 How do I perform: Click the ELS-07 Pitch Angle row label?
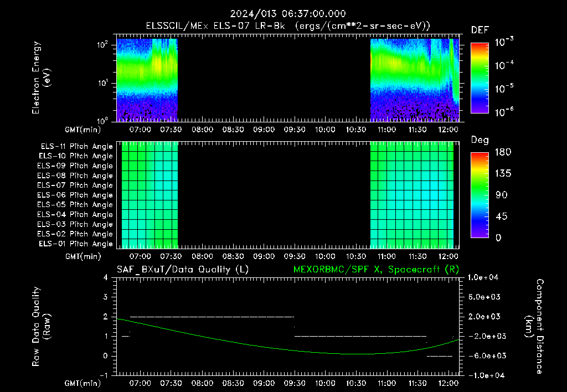click(x=75, y=185)
